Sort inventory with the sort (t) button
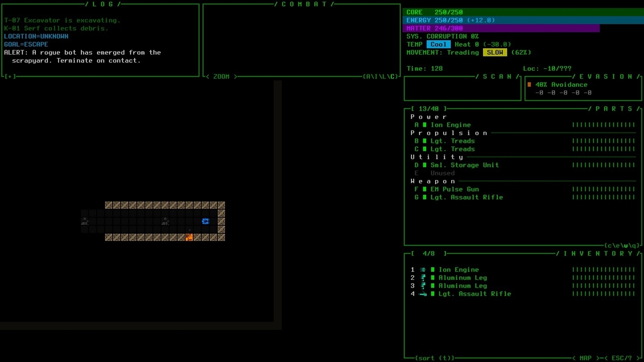Screen dimensions: 644x362 (x=435, y=358)
